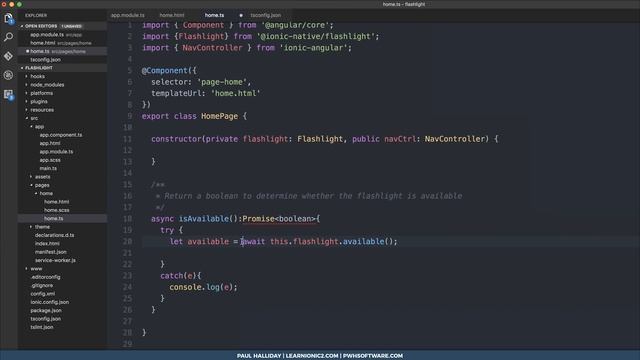Open the Extensions view icon
Screen dimensions: 640x360
click(8, 94)
